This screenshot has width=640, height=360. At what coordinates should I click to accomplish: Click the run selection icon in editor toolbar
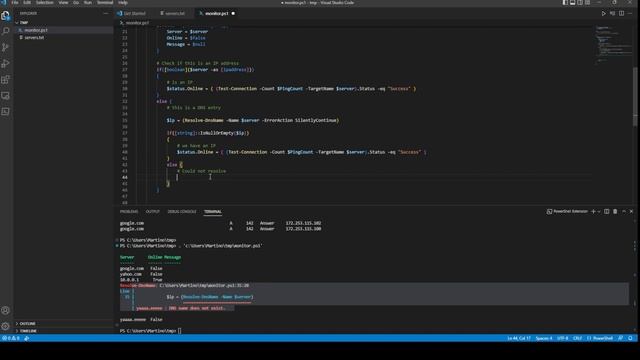click(x=612, y=13)
